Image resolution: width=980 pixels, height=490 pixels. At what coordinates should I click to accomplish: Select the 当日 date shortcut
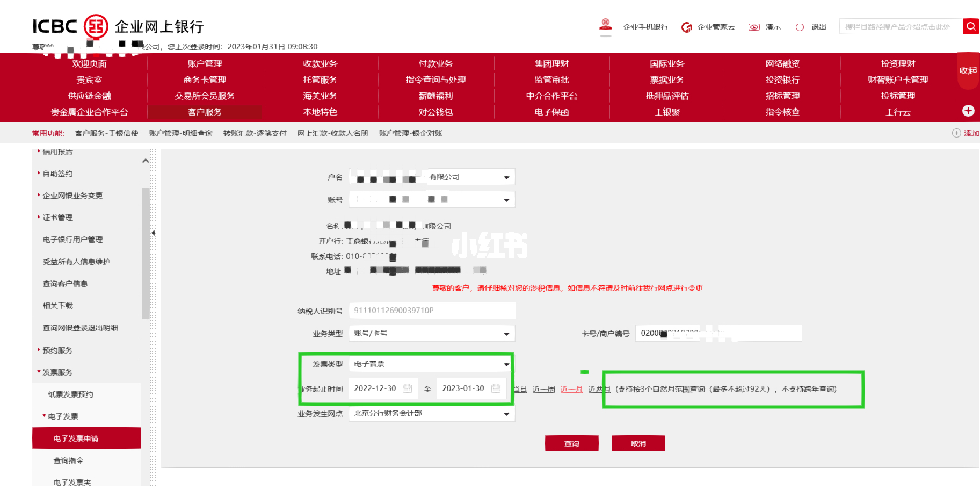point(520,389)
